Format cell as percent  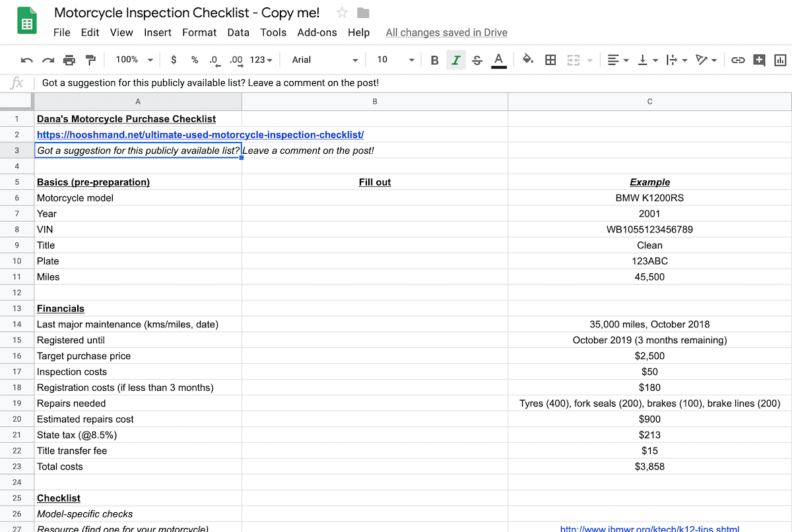[x=195, y=60]
